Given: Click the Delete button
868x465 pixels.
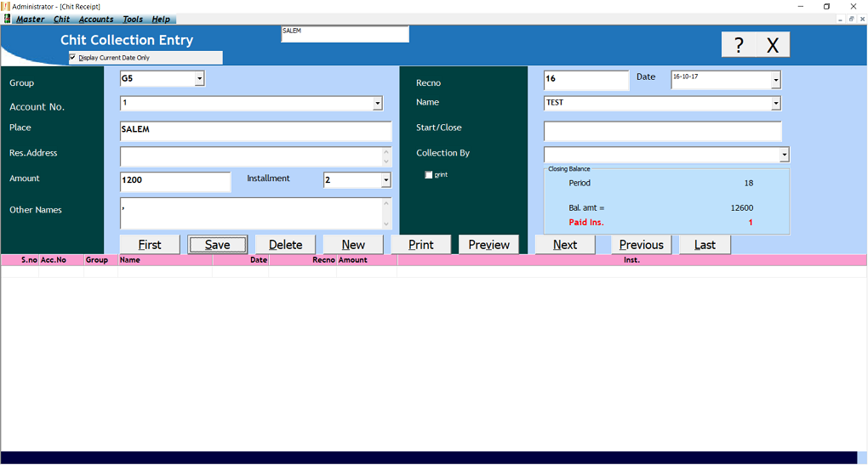Looking at the screenshot, I should coord(285,245).
